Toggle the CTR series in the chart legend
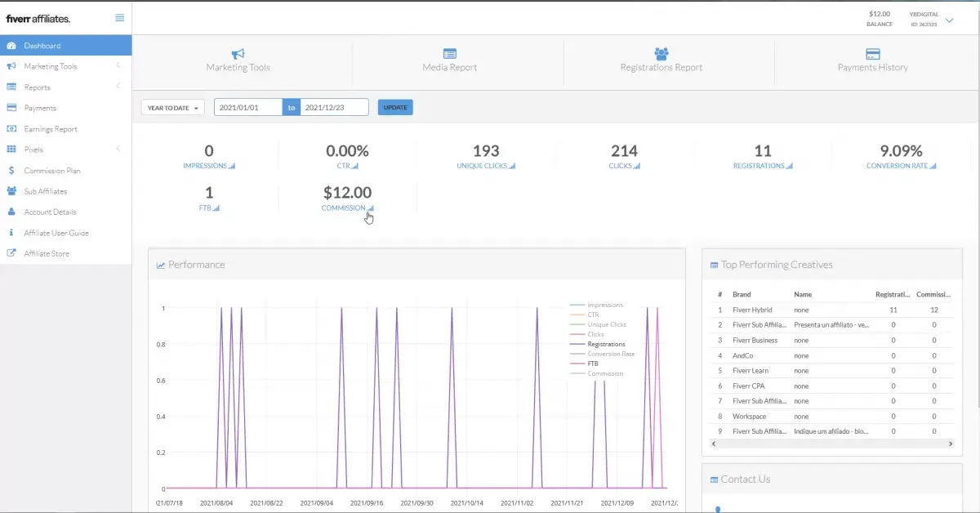This screenshot has width=980, height=513. pyautogui.click(x=584, y=315)
